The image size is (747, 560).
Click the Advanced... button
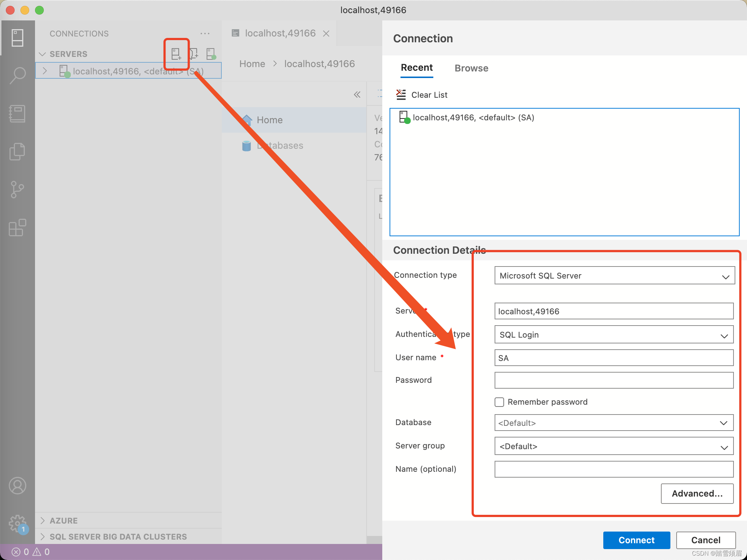click(697, 494)
